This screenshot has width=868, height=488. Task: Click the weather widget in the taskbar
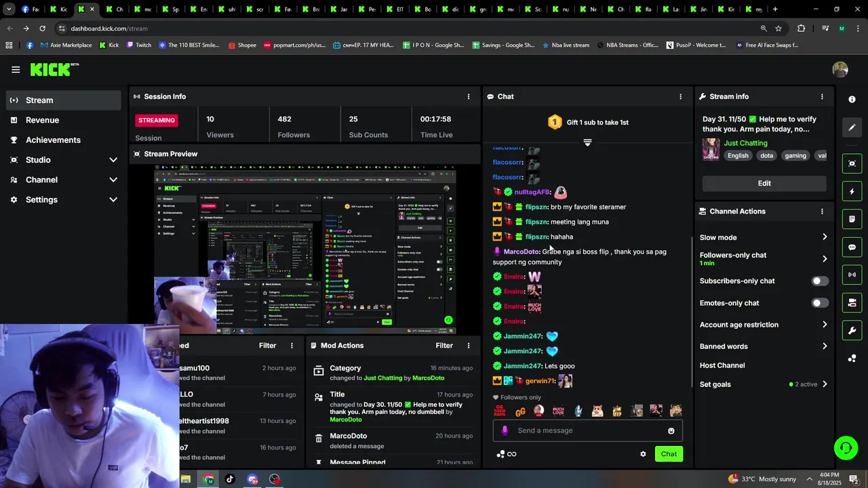click(x=762, y=479)
